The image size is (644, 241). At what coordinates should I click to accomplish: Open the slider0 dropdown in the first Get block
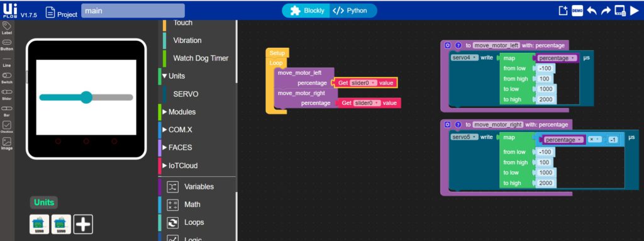(x=363, y=83)
